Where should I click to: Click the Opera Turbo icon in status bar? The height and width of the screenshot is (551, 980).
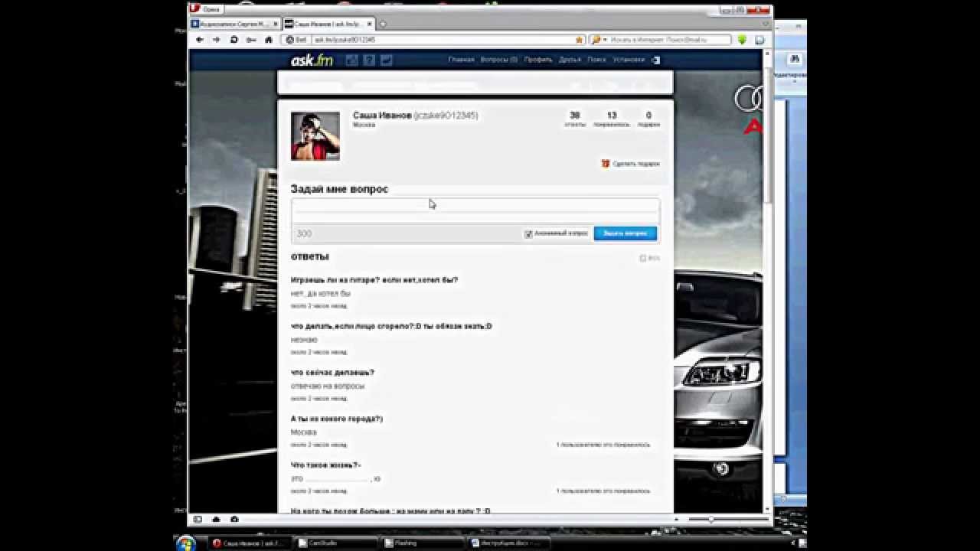(234, 520)
